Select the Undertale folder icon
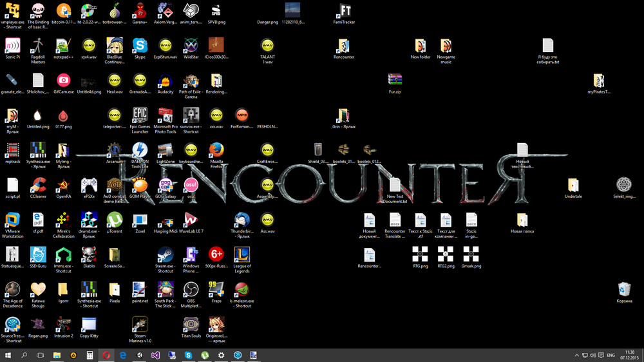Screen dimensions: 644x362 coord(573,185)
